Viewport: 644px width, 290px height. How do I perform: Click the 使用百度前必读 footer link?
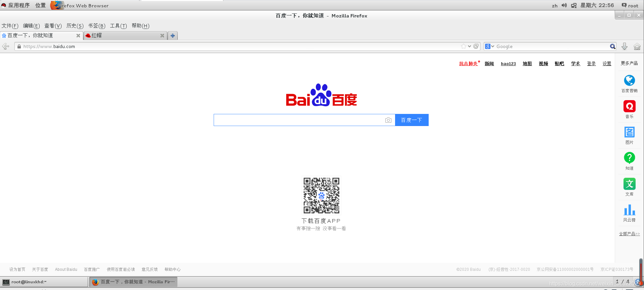point(121,270)
